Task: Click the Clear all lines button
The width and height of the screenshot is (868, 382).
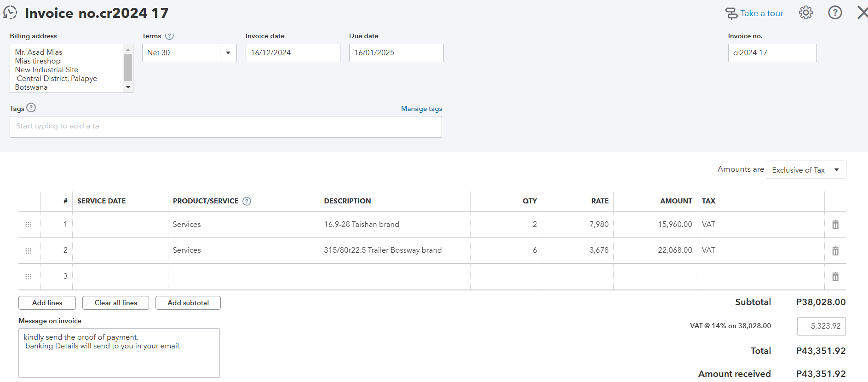Action: [115, 303]
